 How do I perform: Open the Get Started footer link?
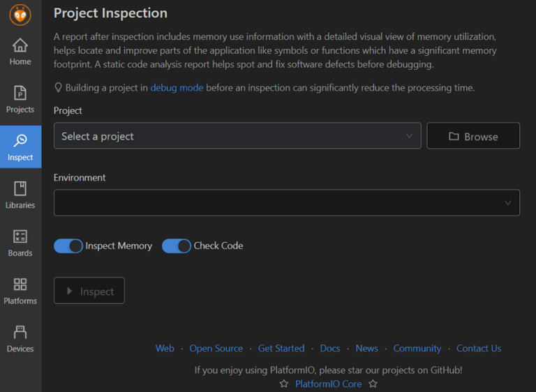[x=281, y=348]
